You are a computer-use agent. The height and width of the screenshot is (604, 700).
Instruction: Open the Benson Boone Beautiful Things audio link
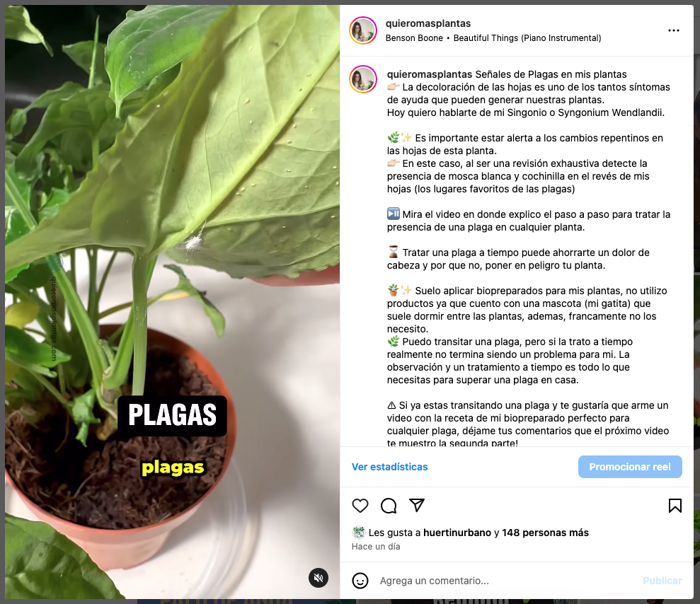[x=493, y=38]
